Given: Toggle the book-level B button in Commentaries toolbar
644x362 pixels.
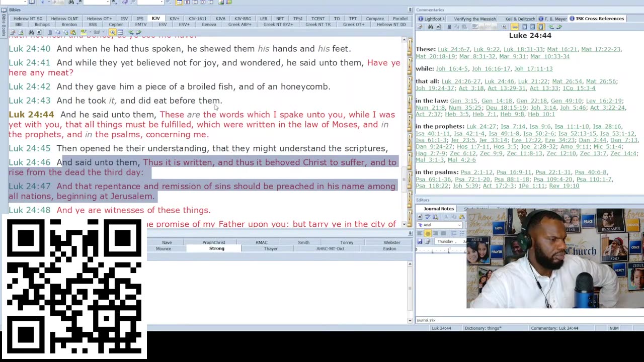Looking at the screenshot, I should (x=525, y=27).
